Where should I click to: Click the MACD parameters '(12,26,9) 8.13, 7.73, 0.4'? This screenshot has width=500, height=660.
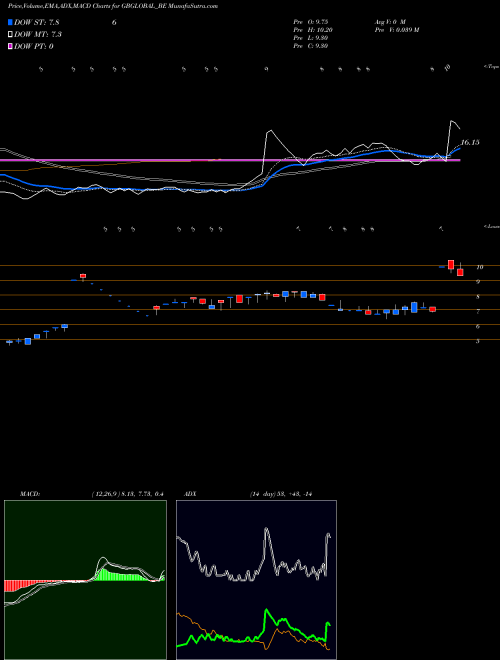pos(128,494)
